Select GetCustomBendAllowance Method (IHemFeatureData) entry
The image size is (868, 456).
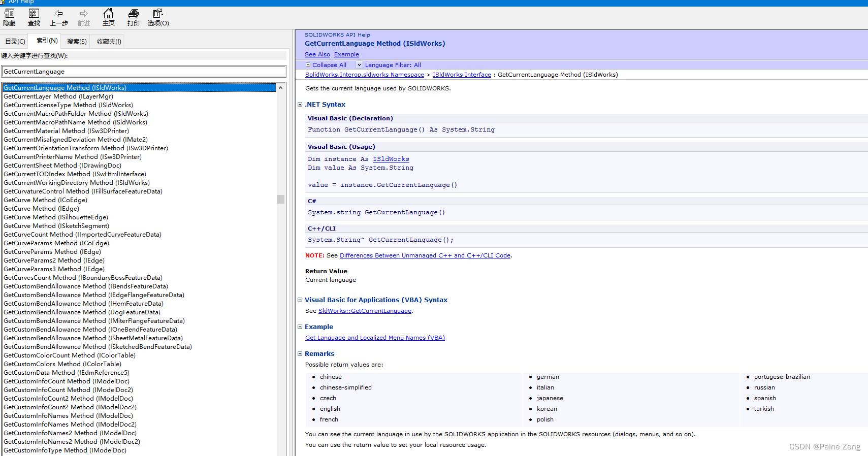coord(83,304)
